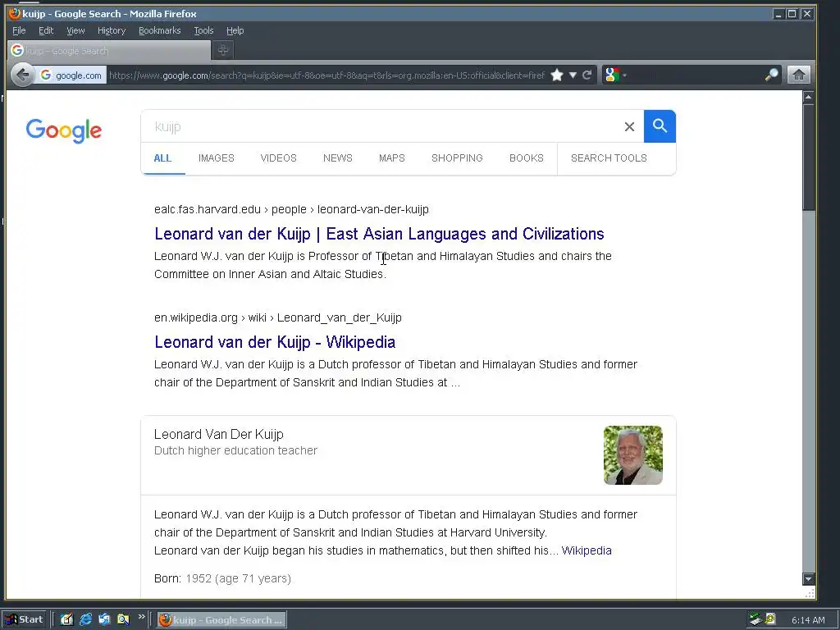
Task: Open SEARCH TOOLS options
Action: click(x=609, y=158)
